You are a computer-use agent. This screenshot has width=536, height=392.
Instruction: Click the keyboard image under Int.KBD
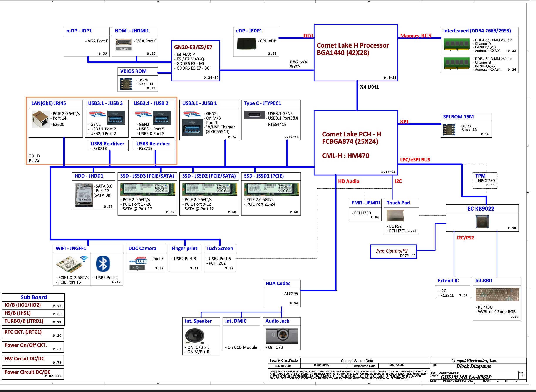497,294
